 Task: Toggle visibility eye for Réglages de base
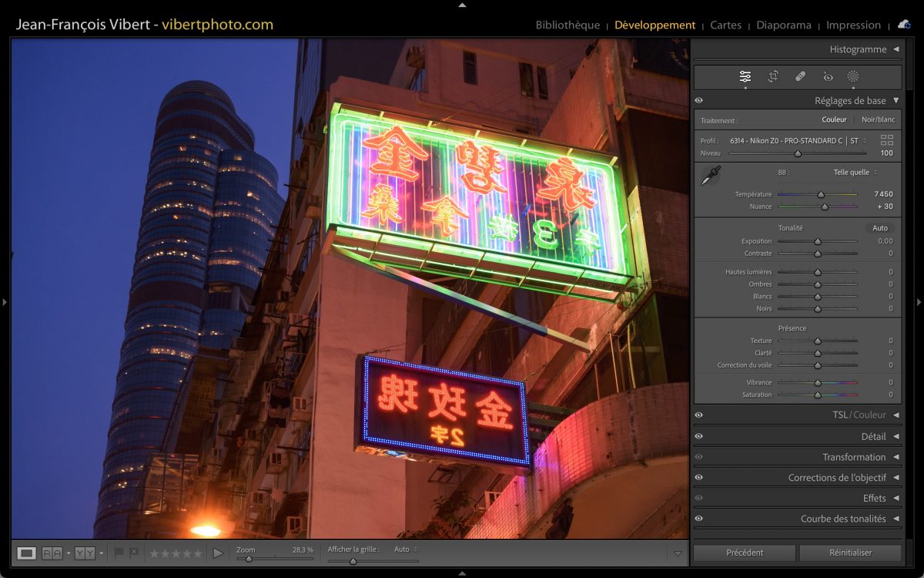[698, 101]
